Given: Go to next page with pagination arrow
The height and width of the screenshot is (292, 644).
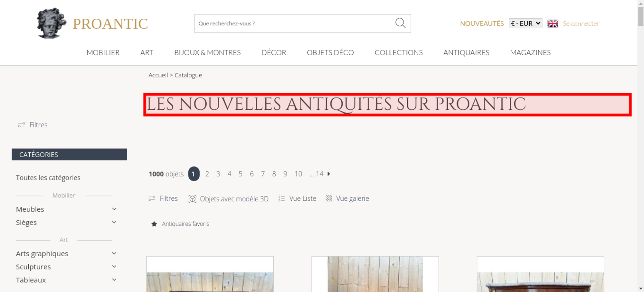Looking at the screenshot, I should coord(329,174).
